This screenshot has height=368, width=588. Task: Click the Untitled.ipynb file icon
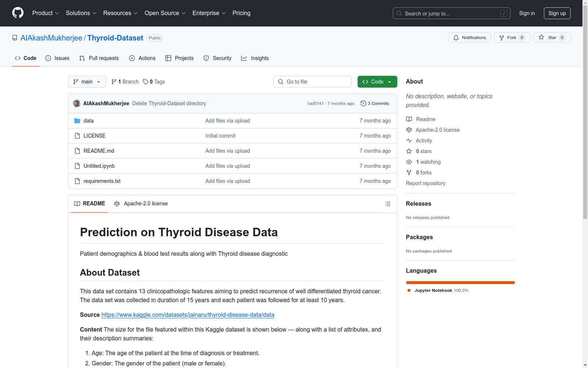point(77,166)
